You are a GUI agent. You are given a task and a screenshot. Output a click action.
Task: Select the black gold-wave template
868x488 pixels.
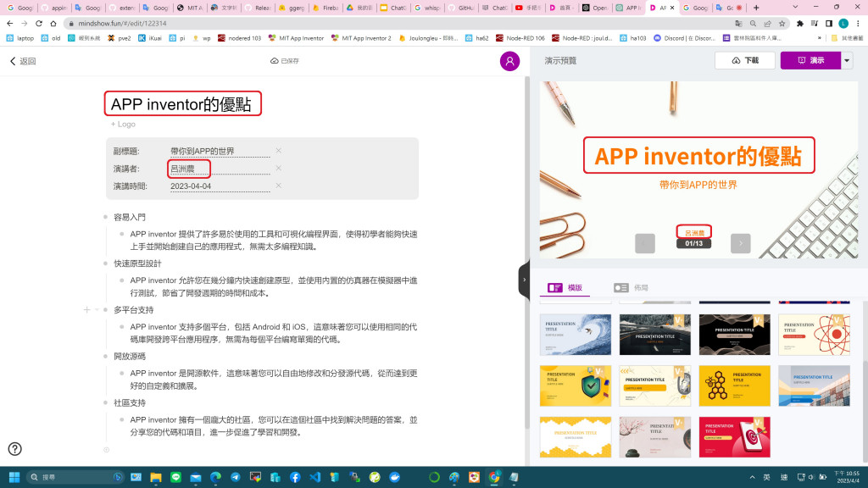point(735,335)
